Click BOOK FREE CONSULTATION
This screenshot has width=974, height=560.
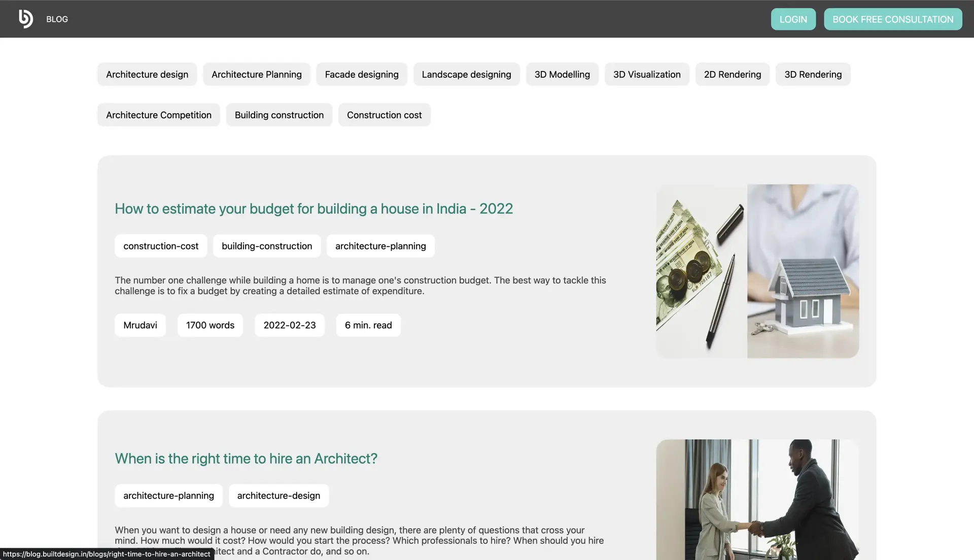[893, 19]
